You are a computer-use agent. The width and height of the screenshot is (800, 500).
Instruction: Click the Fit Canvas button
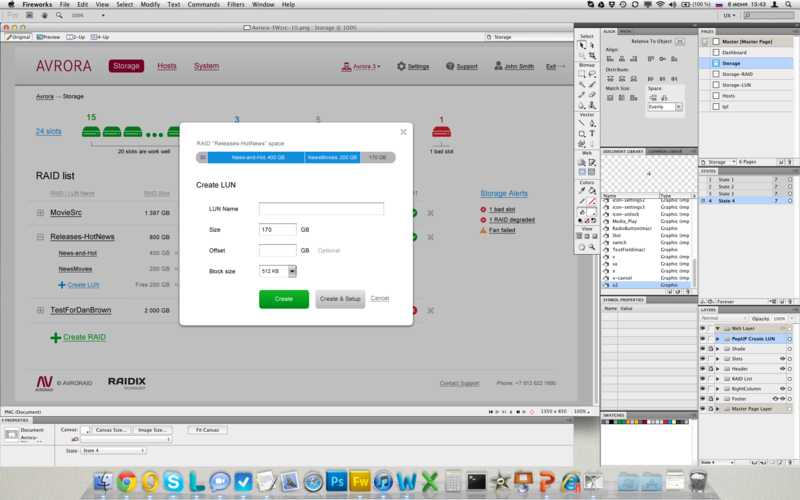(x=207, y=430)
